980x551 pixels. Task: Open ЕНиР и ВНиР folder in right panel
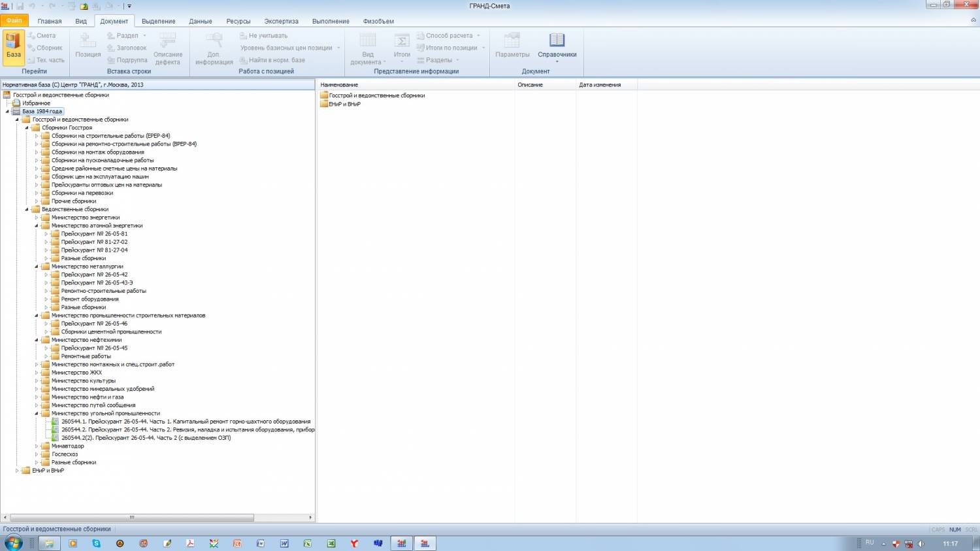(x=344, y=104)
